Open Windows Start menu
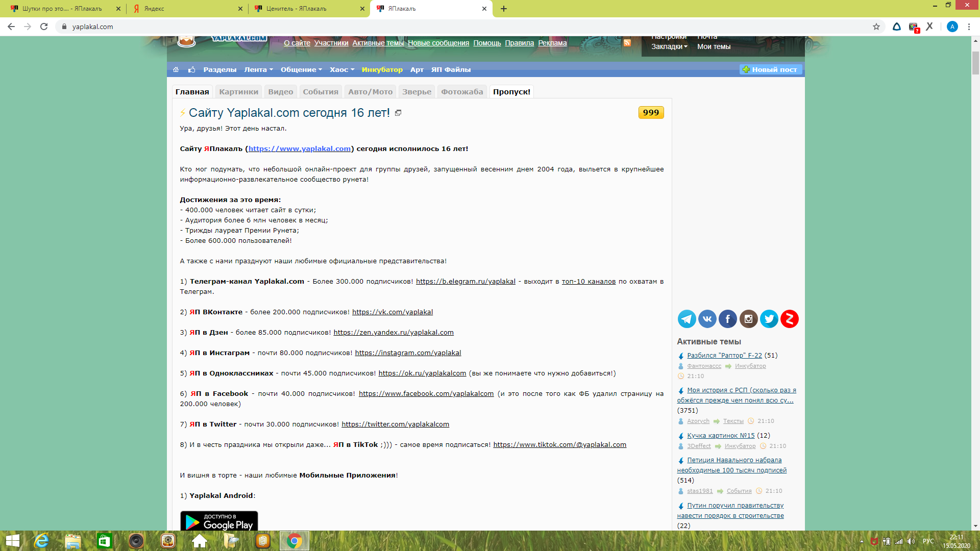 pyautogui.click(x=13, y=541)
